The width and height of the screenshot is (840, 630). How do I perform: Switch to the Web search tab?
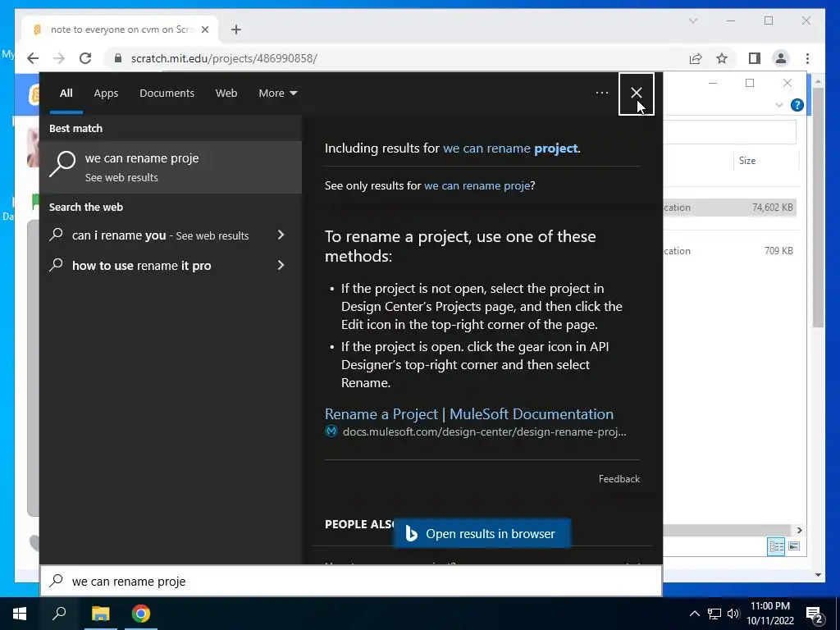(x=226, y=94)
